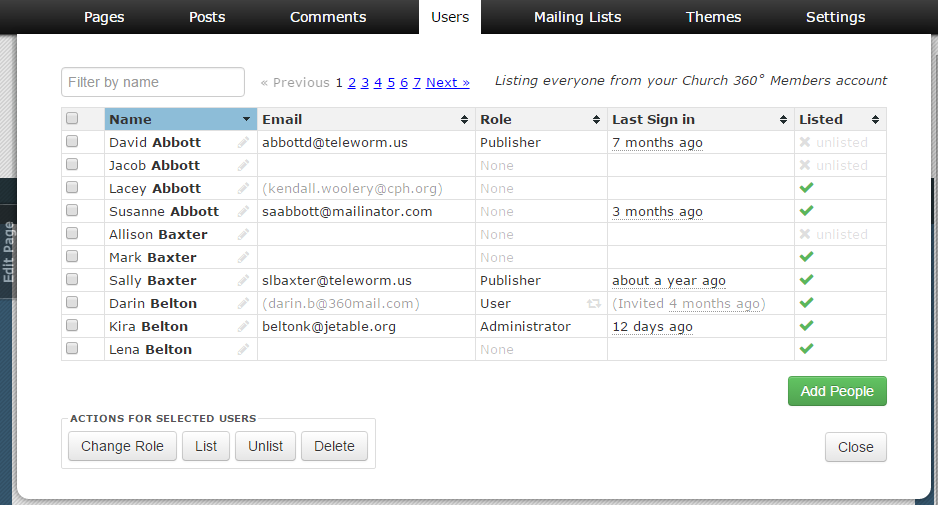
Task: Go to the Next page link
Action: 447,83
